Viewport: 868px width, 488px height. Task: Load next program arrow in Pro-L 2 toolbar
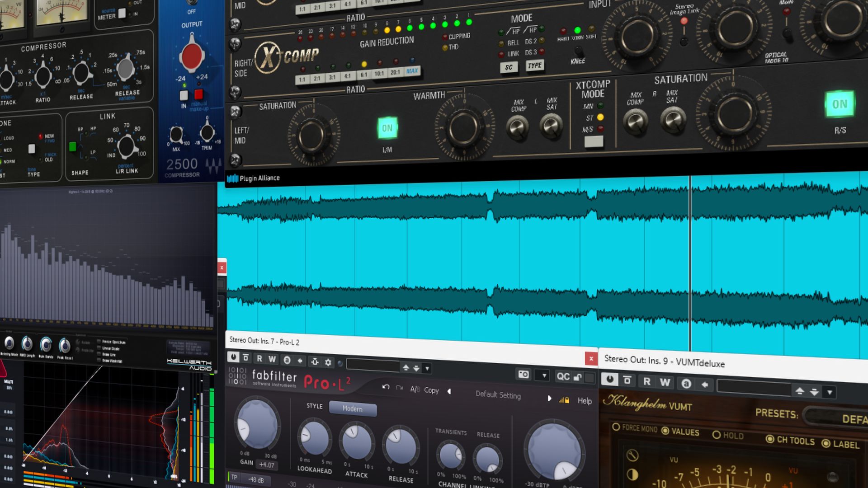(x=416, y=368)
